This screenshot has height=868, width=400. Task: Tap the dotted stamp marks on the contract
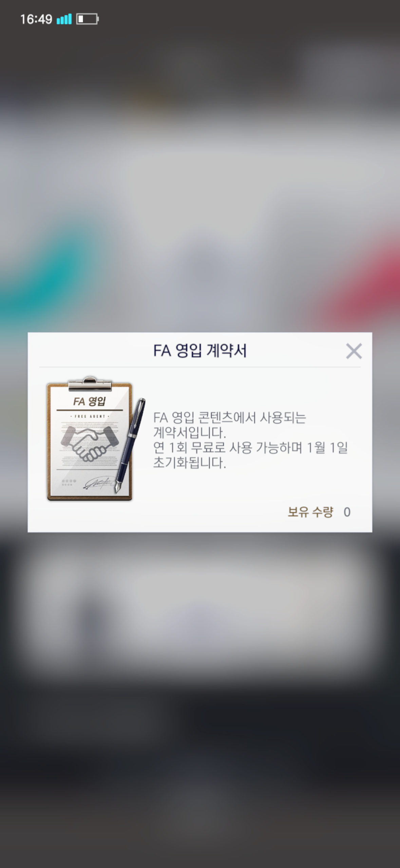coord(69,482)
